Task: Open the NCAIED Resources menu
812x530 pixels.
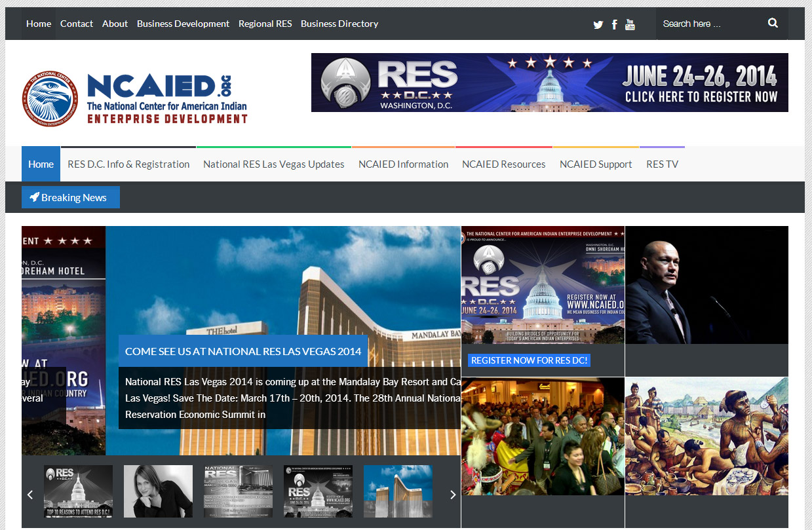Action: pos(504,164)
